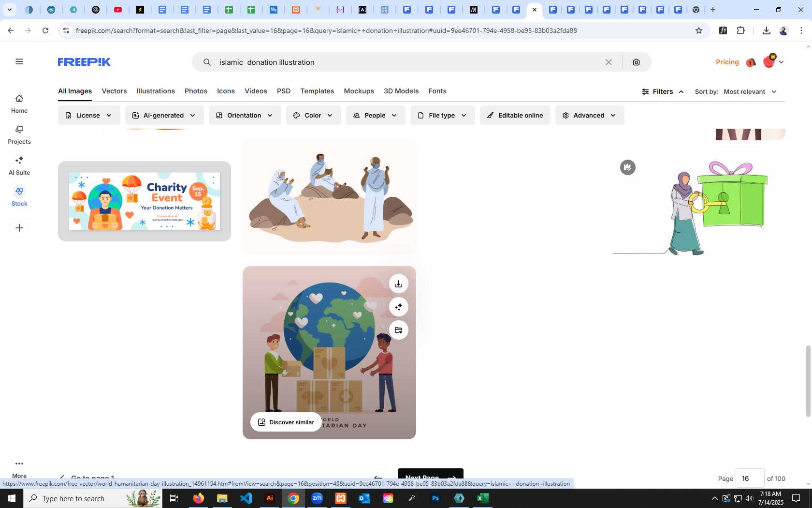Open a new browser tab

tap(713, 10)
